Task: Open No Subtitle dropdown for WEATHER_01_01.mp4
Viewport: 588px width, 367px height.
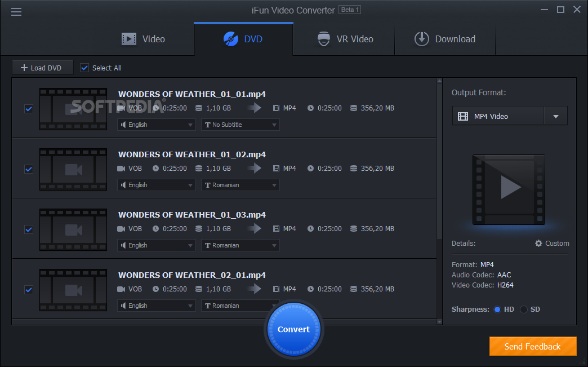Action: (x=240, y=125)
